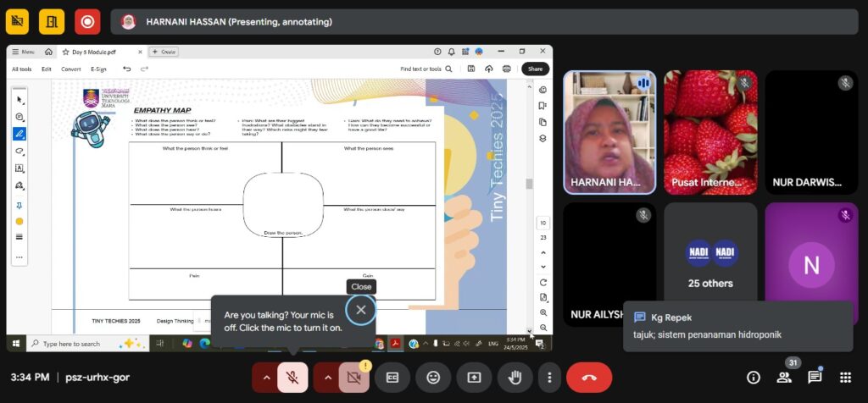This screenshot has width=868, height=403.
Task: Open the Acrobat account profile avatar
Action: pyautogui.click(x=479, y=52)
